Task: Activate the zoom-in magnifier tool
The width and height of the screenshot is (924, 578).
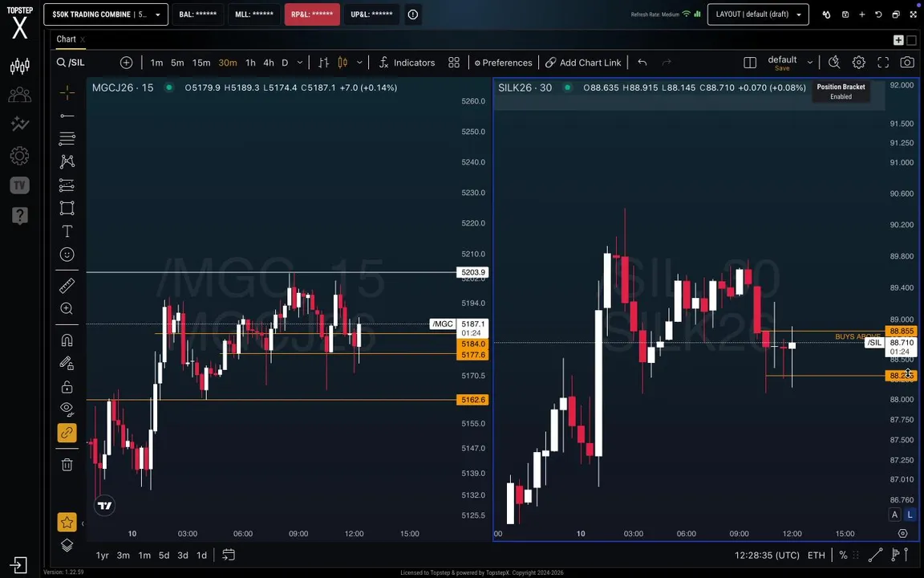Action: tap(67, 308)
